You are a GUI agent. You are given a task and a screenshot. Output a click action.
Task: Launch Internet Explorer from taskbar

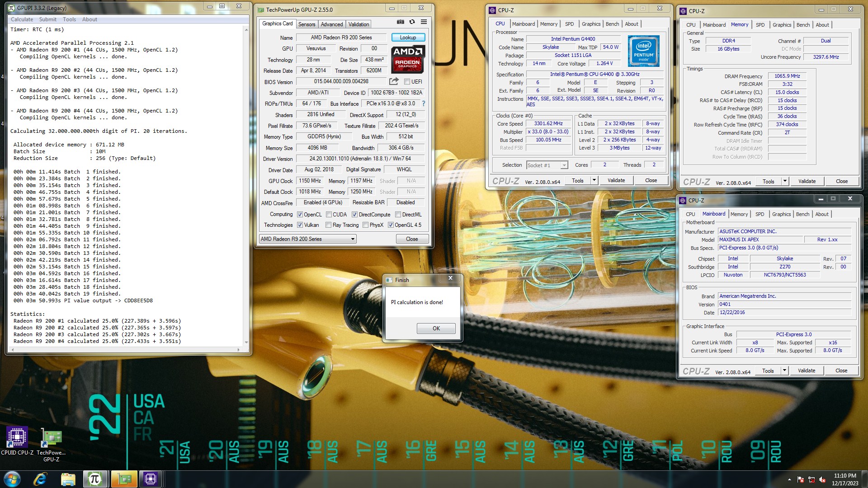click(x=40, y=479)
